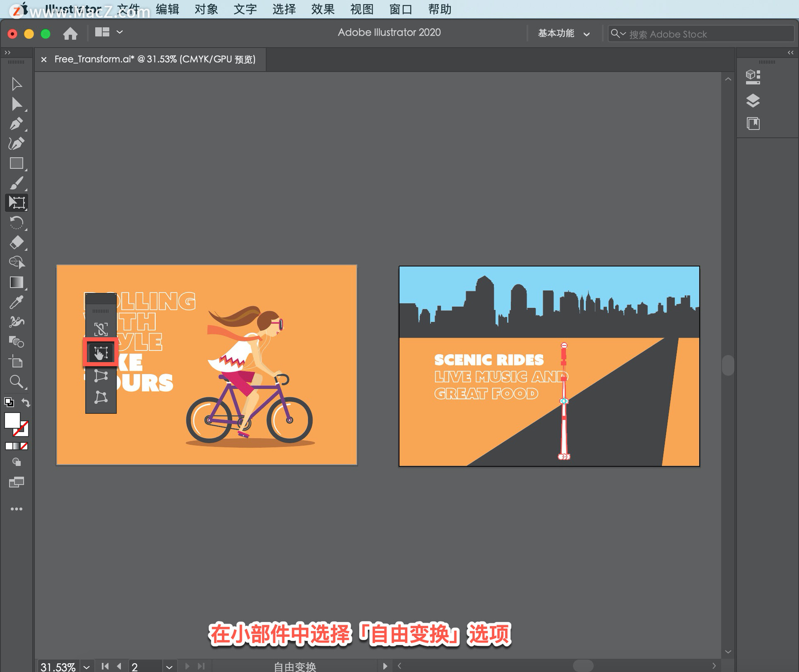
Task: Choose Perspective Distort in the widget
Action: [101, 376]
